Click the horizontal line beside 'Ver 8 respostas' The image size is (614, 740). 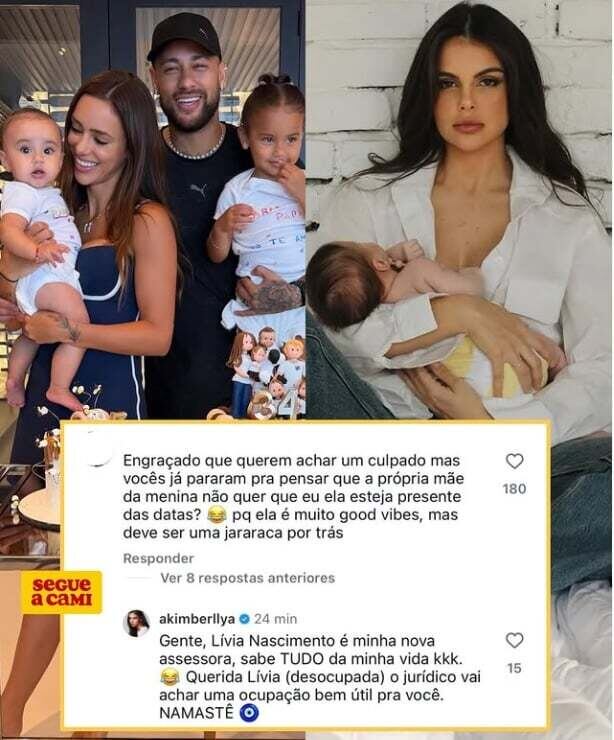pyautogui.click(x=140, y=578)
